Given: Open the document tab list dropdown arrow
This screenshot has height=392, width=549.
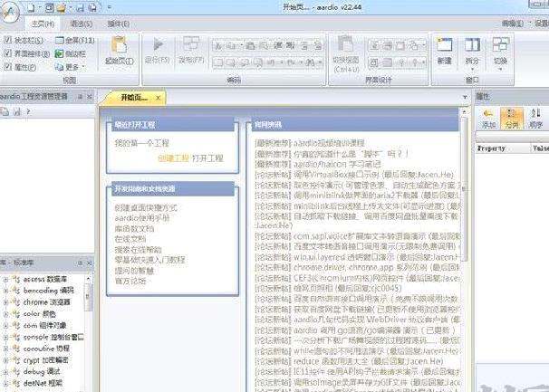Looking at the screenshot, I should pyautogui.click(x=465, y=97).
